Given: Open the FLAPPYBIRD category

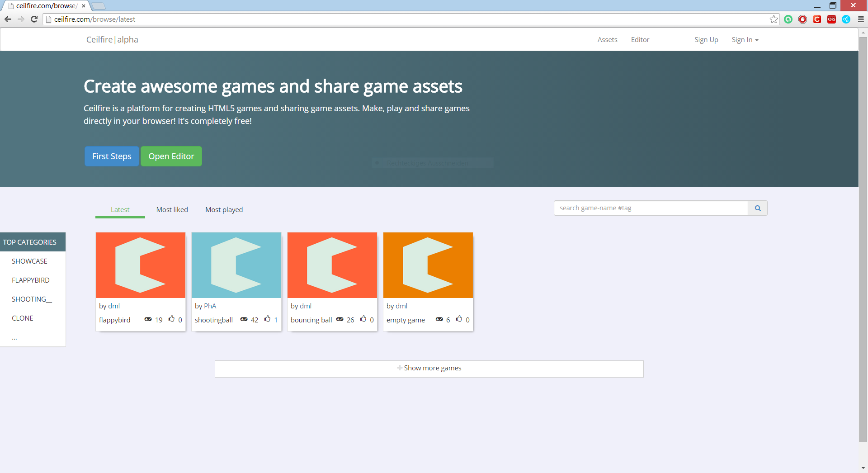Looking at the screenshot, I should [x=31, y=280].
